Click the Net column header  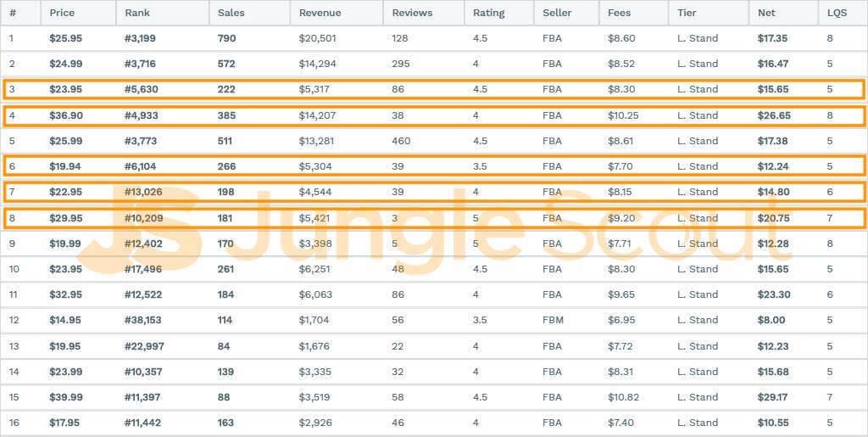766,13
